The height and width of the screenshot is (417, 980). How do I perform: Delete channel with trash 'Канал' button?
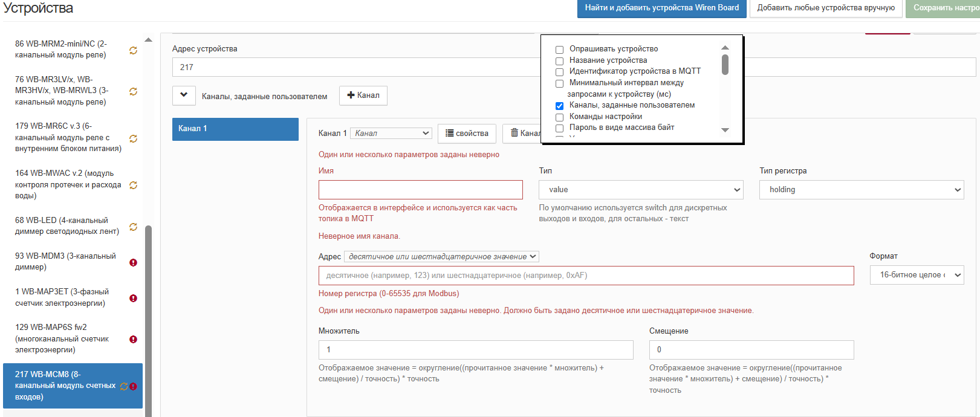[522, 134]
